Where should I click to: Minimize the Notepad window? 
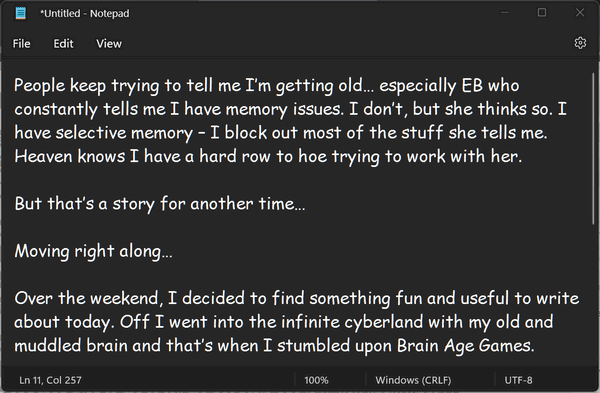point(505,13)
